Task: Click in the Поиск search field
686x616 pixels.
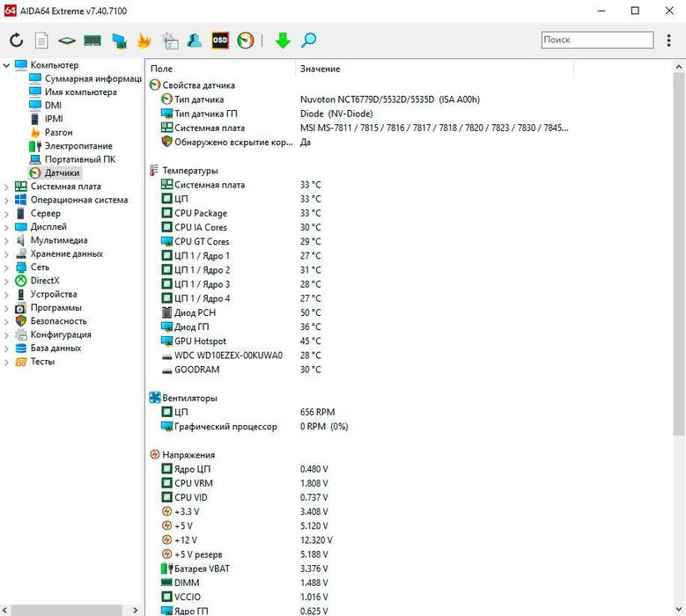Action: pos(597,40)
